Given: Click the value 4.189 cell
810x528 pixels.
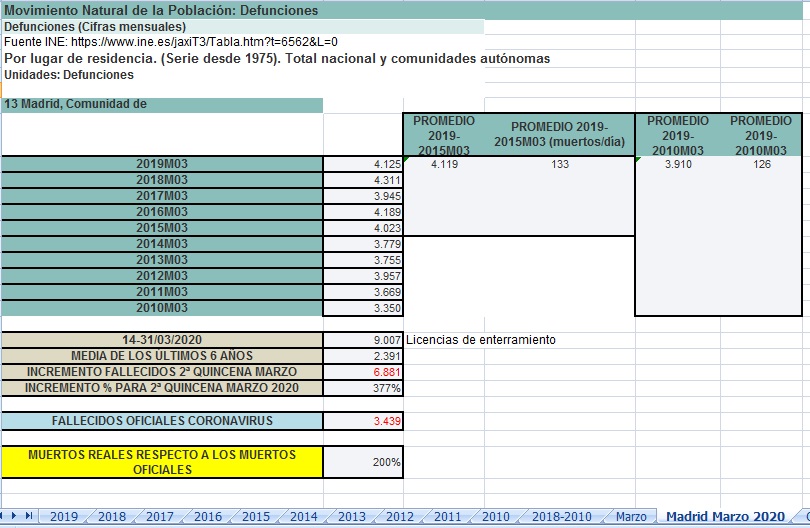Looking at the screenshot, I should 363,212.
